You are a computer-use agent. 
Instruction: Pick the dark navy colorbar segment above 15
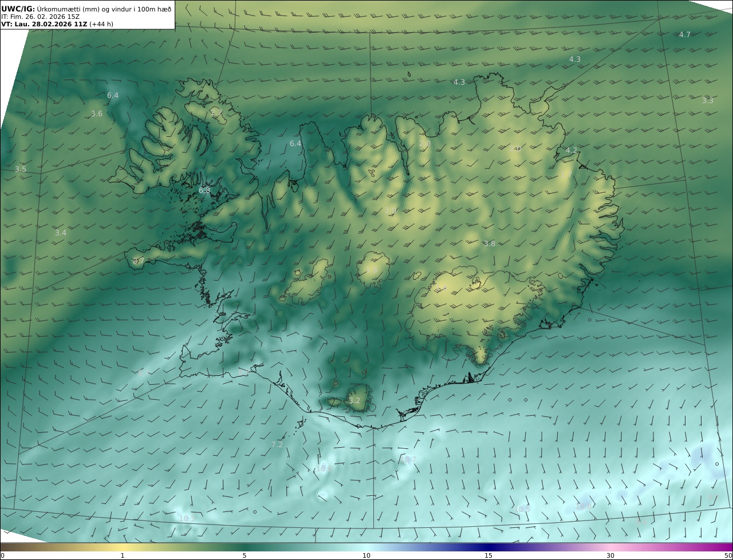(x=488, y=547)
